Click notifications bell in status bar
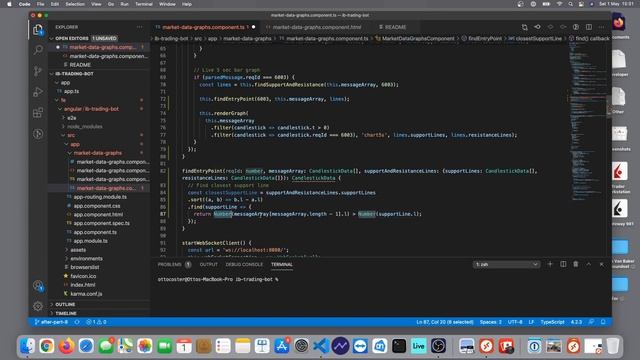 pyautogui.click(x=603, y=322)
